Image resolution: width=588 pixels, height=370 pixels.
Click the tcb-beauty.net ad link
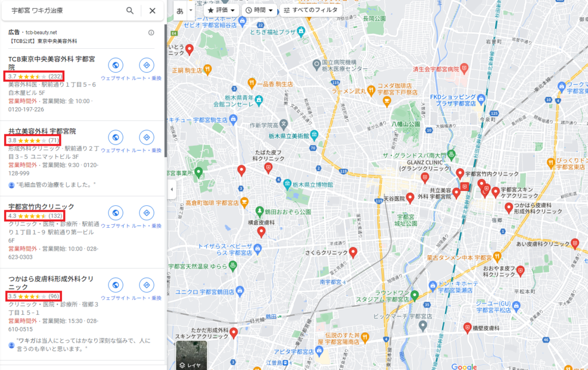click(x=41, y=33)
